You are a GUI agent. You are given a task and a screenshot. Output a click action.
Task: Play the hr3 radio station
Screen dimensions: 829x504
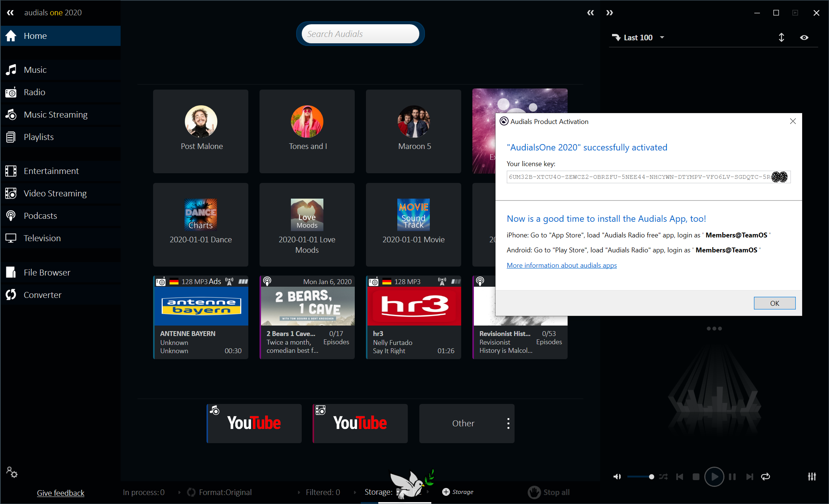[413, 317]
